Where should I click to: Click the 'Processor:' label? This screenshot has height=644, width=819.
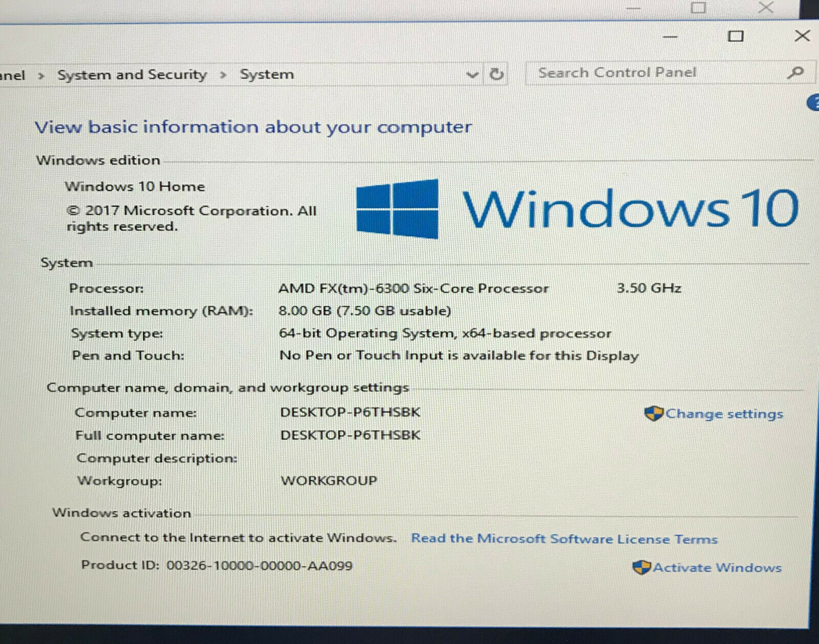click(x=106, y=288)
